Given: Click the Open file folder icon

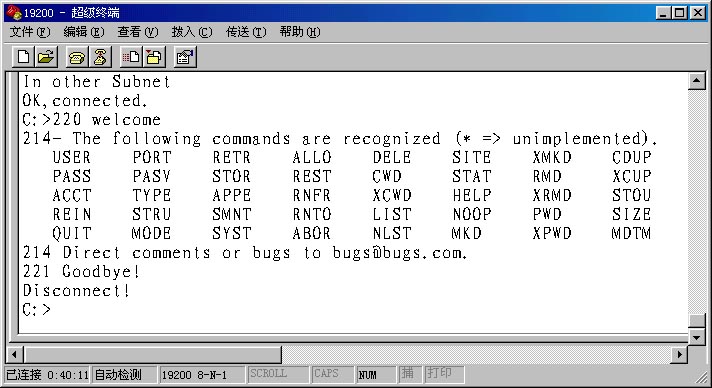Looking at the screenshot, I should click(46, 57).
